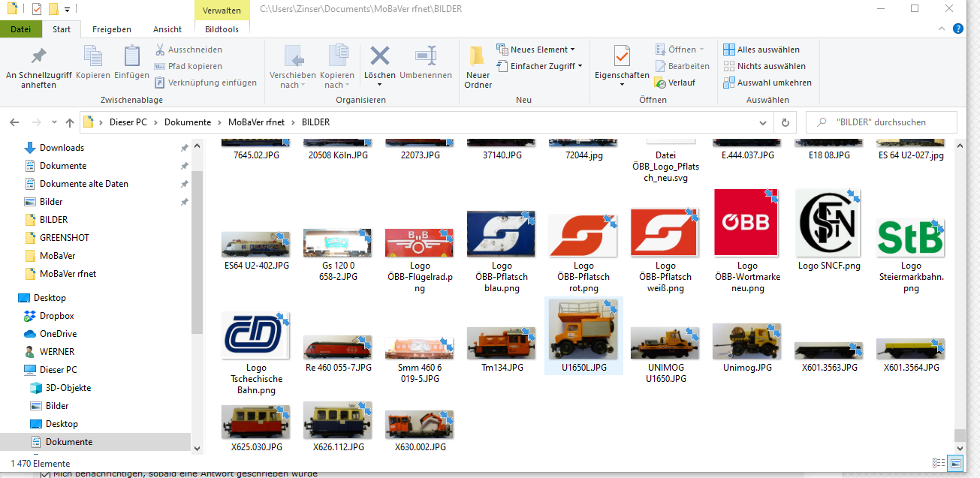Click the Verwalten contextual tab
This screenshot has height=478, width=980.
[x=222, y=11]
